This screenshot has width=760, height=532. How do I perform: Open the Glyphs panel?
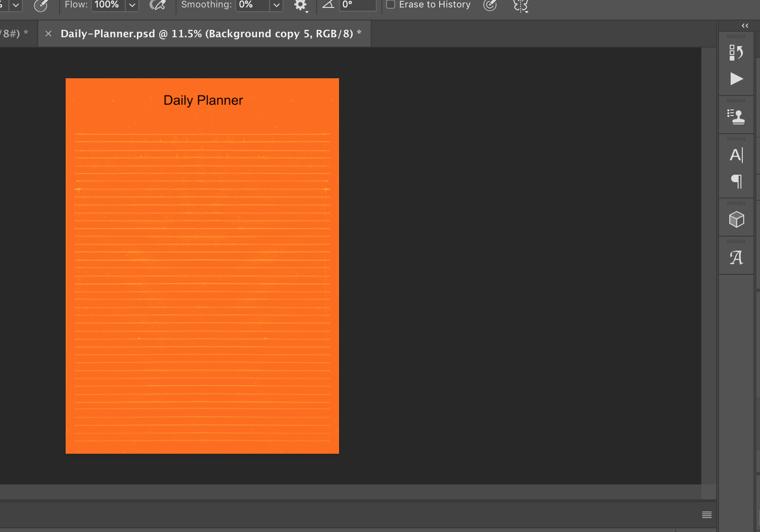coord(736,256)
